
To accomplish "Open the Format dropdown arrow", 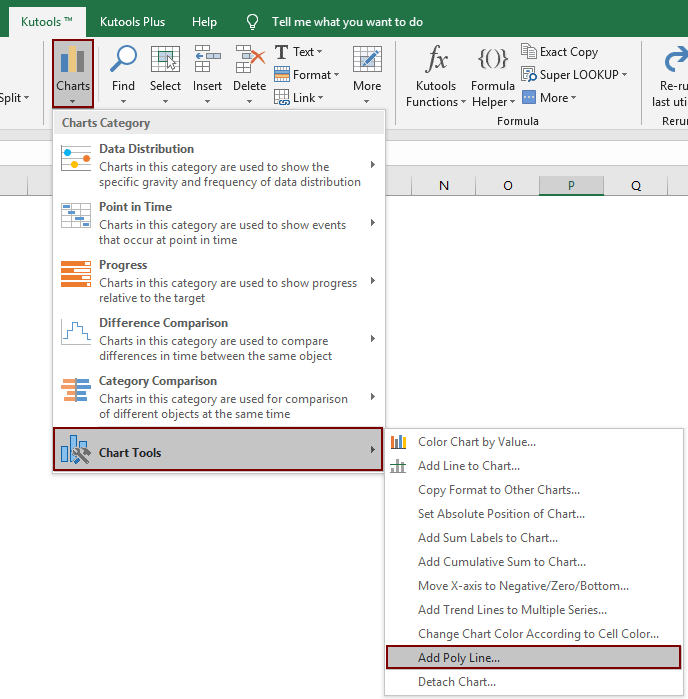I will (336, 74).
